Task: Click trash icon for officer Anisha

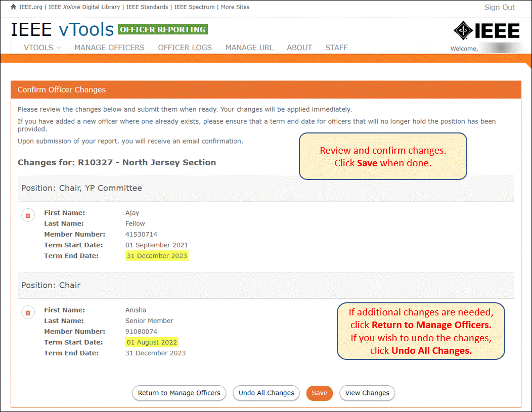Action: click(28, 312)
